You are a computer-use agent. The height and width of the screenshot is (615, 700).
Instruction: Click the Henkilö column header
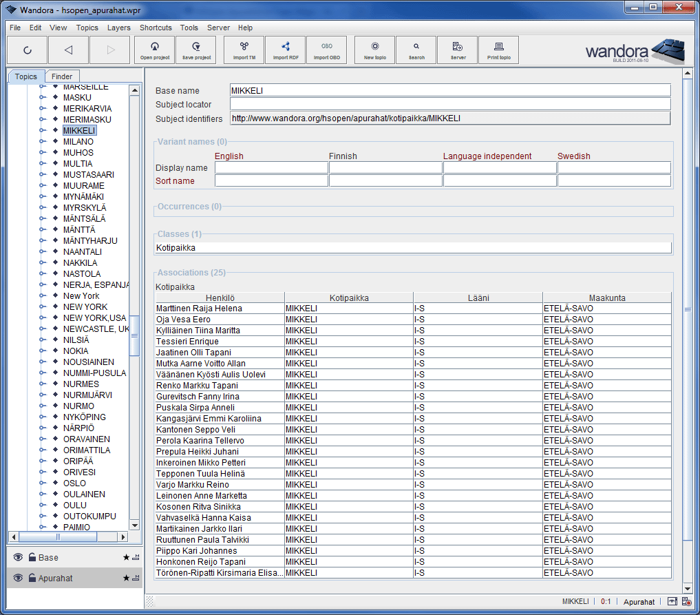pos(220,298)
